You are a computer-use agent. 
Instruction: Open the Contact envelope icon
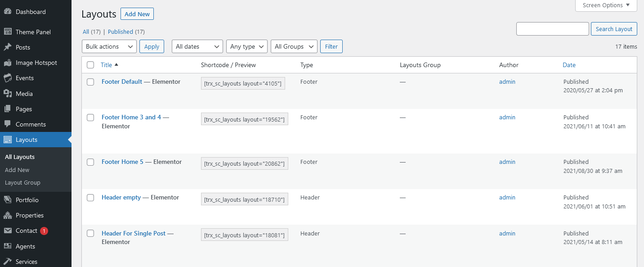click(8, 231)
